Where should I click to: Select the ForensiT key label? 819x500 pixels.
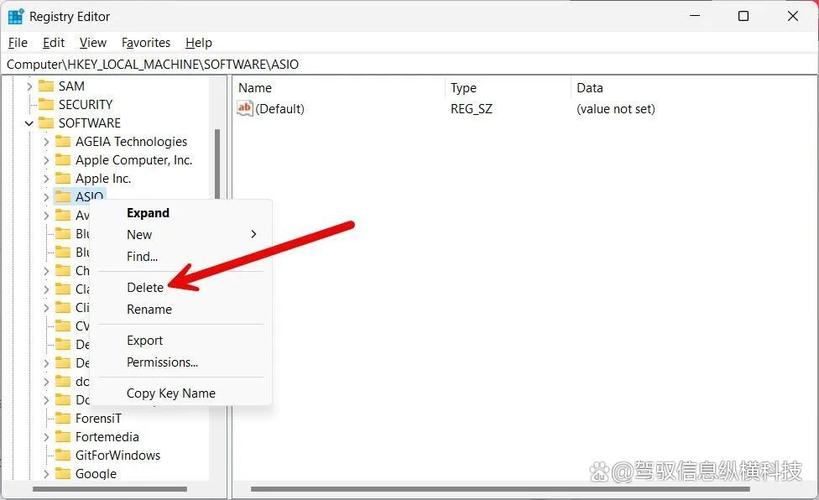tap(98, 418)
